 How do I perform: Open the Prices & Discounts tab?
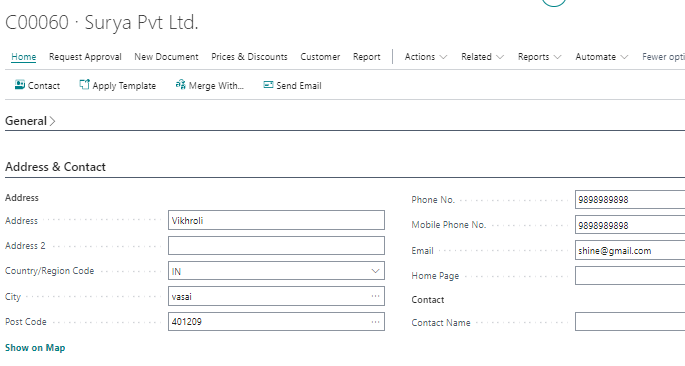(x=249, y=57)
